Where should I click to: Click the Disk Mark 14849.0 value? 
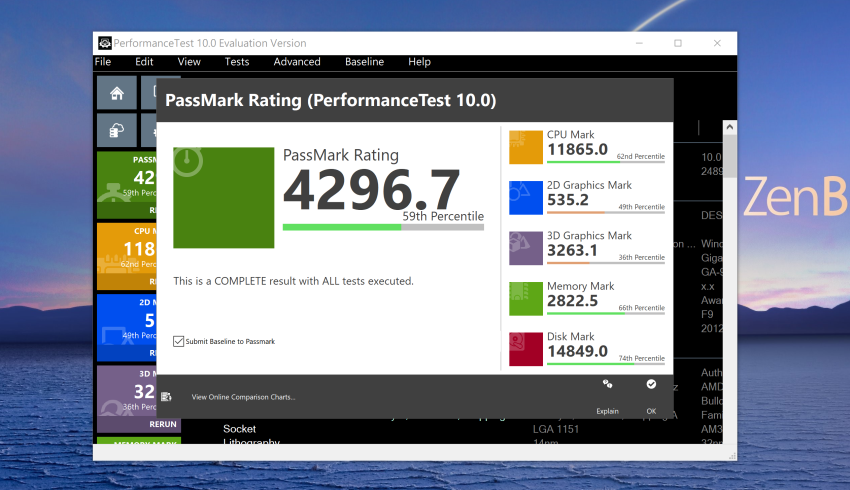(x=577, y=351)
